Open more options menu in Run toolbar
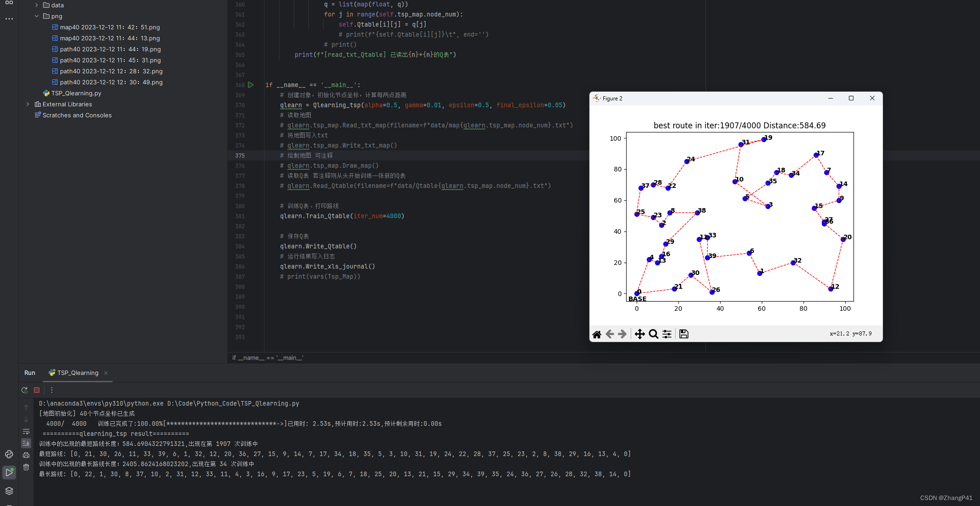Image resolution: width=980 pixels, height=506 pixels. (x=52, y=390)
